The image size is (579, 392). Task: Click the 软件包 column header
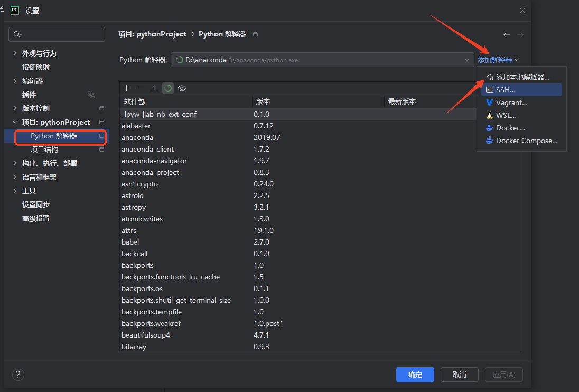(186, 101)
